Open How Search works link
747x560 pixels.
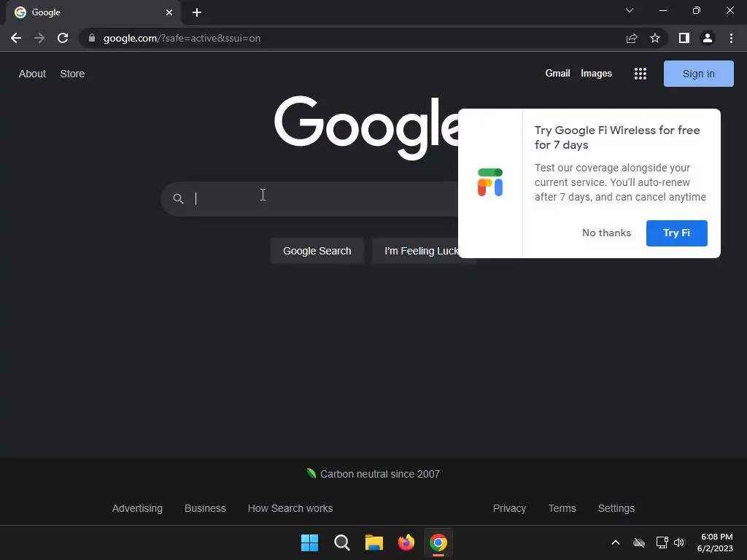[290, 508]
